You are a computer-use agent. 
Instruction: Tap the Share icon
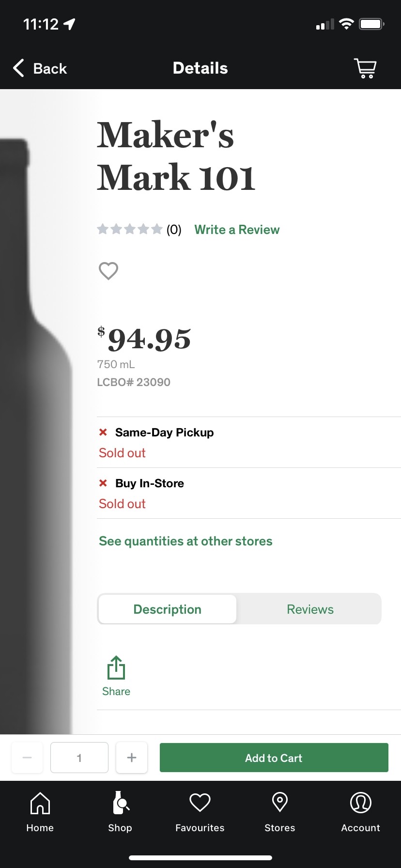(116, 669)
